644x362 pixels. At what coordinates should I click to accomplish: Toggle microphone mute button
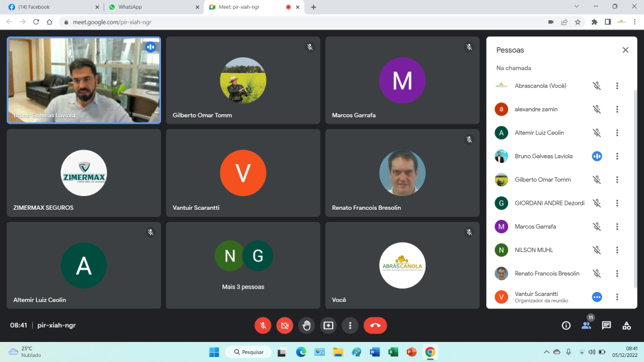coord(263,325)
